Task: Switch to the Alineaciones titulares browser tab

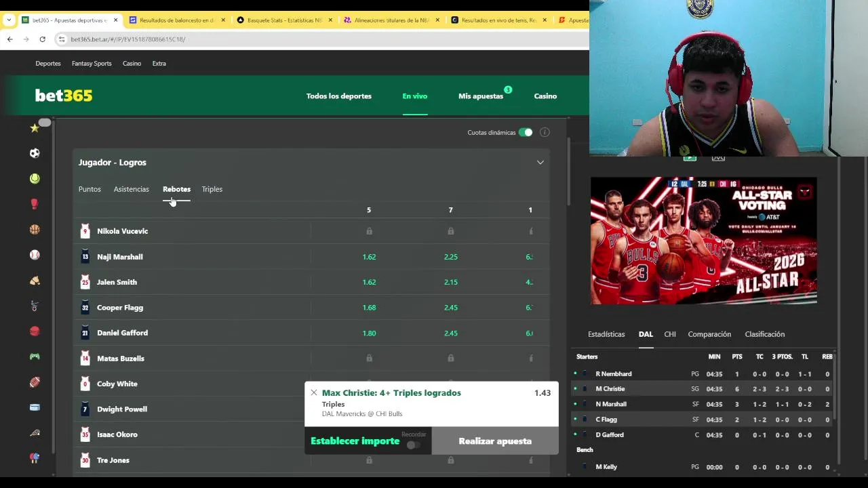Action: click(391, 20)
